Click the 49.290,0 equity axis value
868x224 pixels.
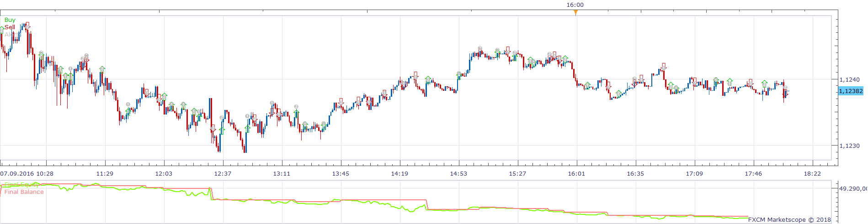click(853, 188)
